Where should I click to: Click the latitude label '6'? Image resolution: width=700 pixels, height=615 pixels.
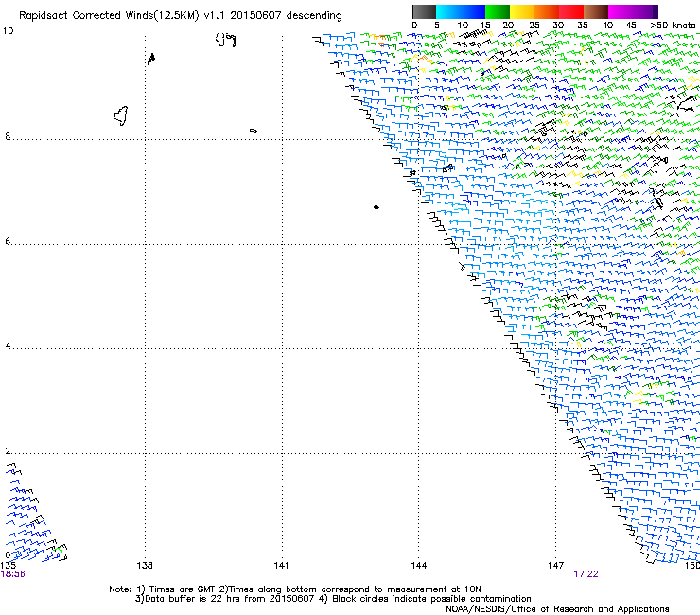8,241
